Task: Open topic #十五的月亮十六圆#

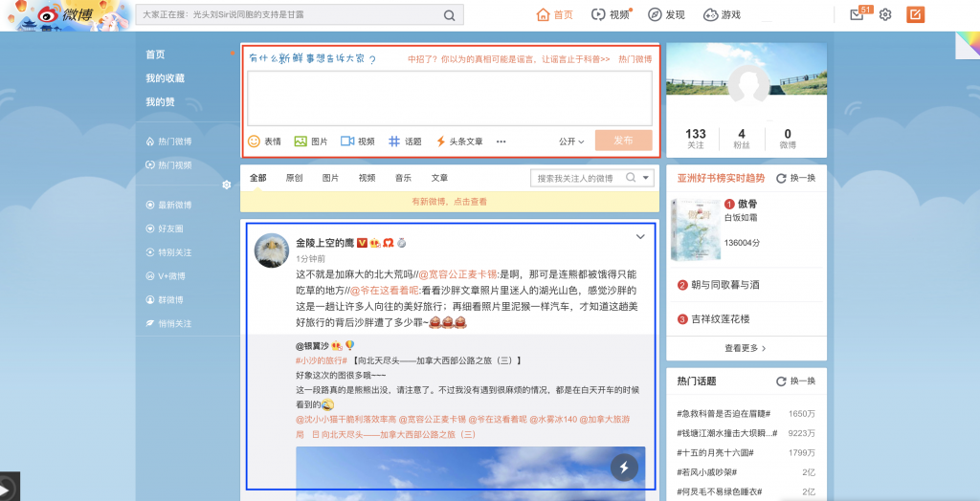Action: click(x=715, y=453)
